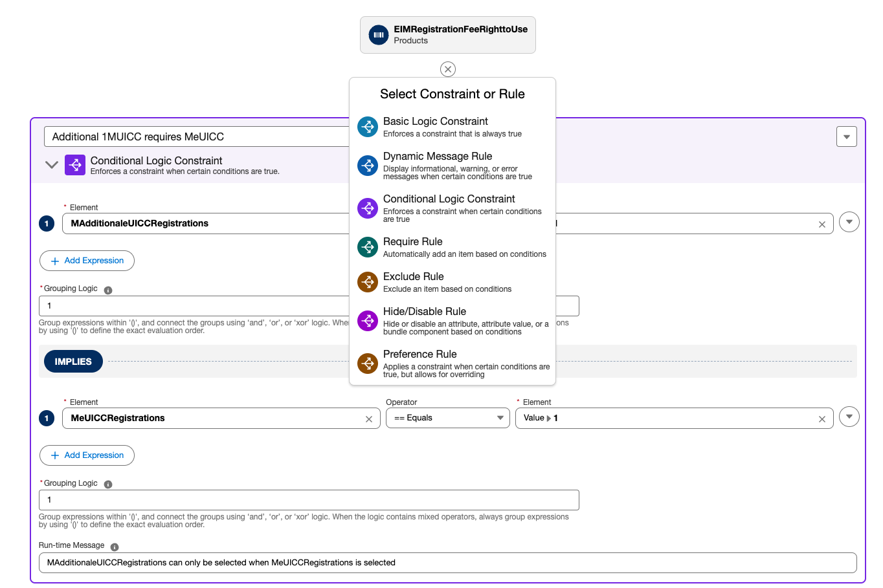Choose Conditional Logic Constraint in popup list
Viewport: 883px width, 588px height.
[453, 208]
